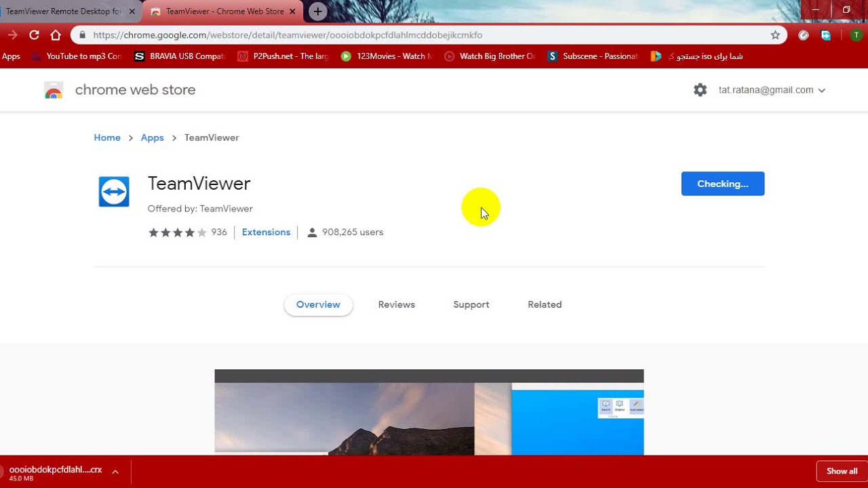Select the TeamViewer - Chrome Web Store tab
The image size is (868, 488).
pos(224,12)
